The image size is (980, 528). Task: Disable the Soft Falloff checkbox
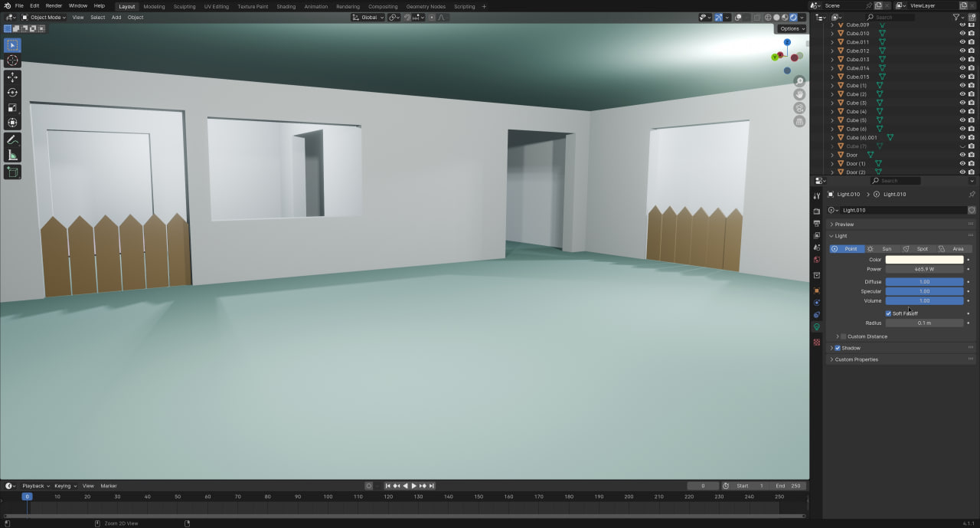tap(888, 313)
